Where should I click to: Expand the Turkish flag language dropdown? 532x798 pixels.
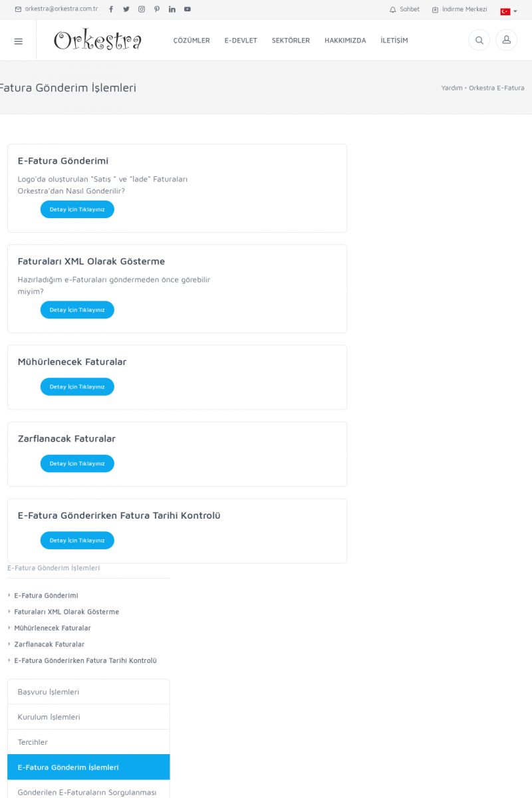point(509,11)
